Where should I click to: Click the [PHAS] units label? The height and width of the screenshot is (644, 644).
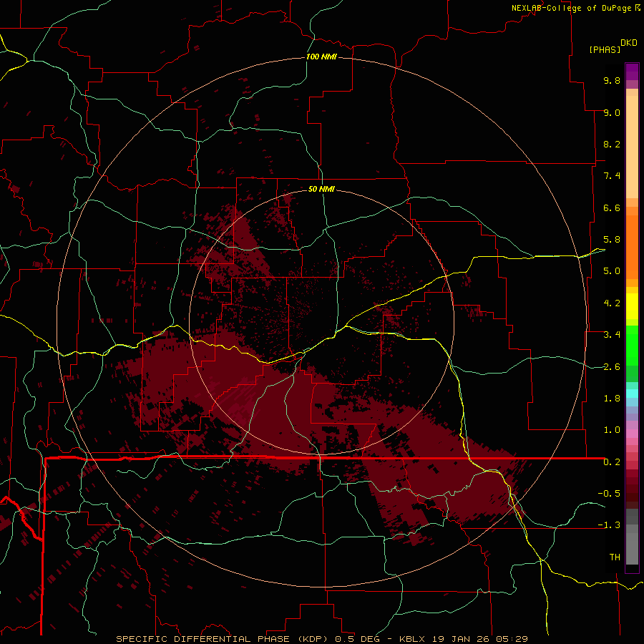point(605,50)
